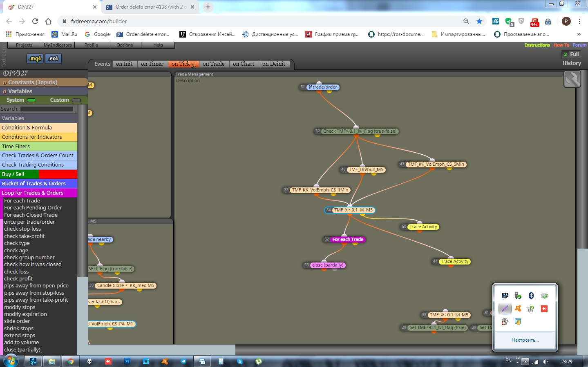Bookmark this page with the star icon
The width and height of the screenshot is (588, 367).
[479, 21]
